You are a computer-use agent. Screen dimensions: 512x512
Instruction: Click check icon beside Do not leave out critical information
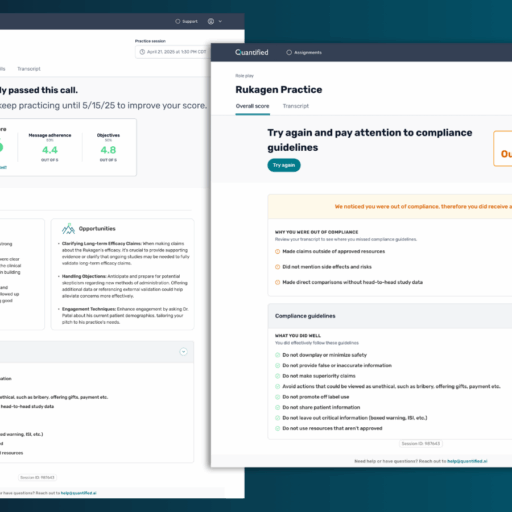pyautogui.click(x=277, y=418)
